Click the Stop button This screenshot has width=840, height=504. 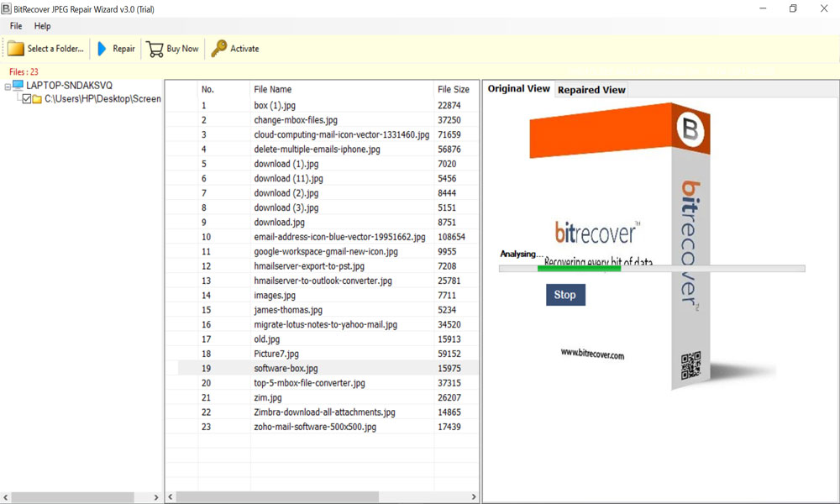point(565,295)
